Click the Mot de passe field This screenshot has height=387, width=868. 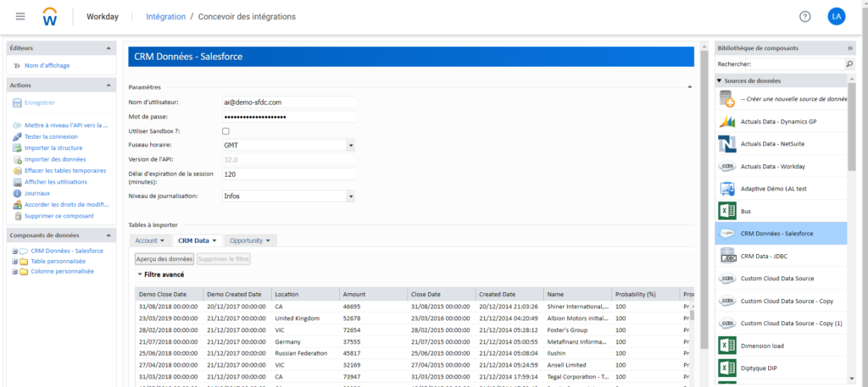tap(288, 117)
